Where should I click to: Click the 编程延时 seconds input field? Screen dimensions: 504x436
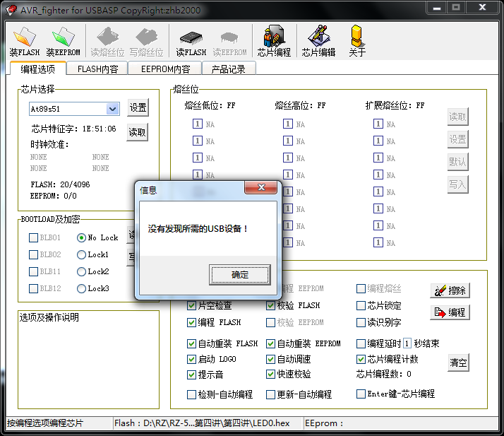pos(407,343)
